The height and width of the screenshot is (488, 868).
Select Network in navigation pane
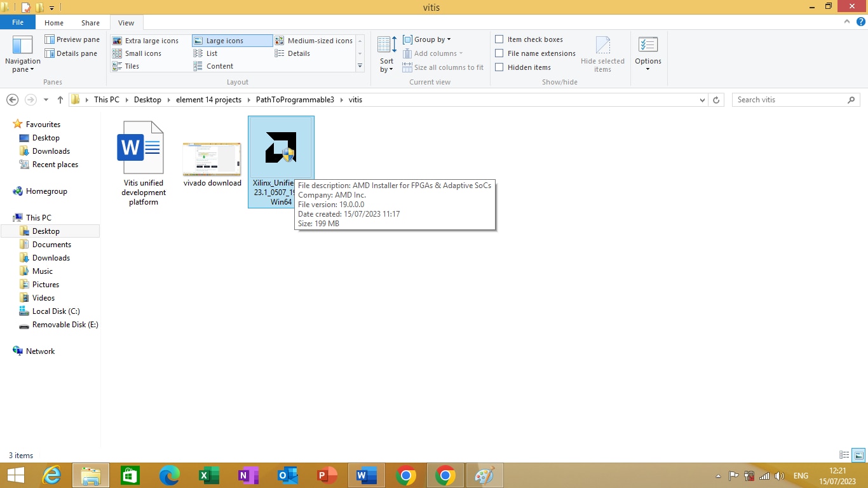40,351
